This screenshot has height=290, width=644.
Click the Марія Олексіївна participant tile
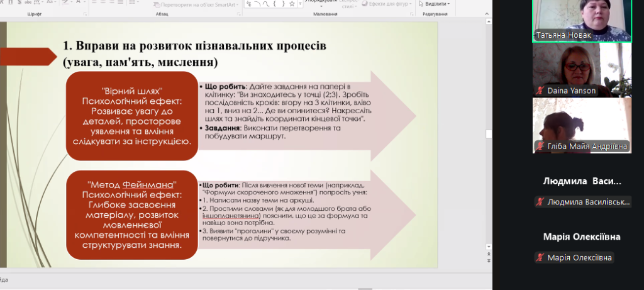(x=582, y=244)
